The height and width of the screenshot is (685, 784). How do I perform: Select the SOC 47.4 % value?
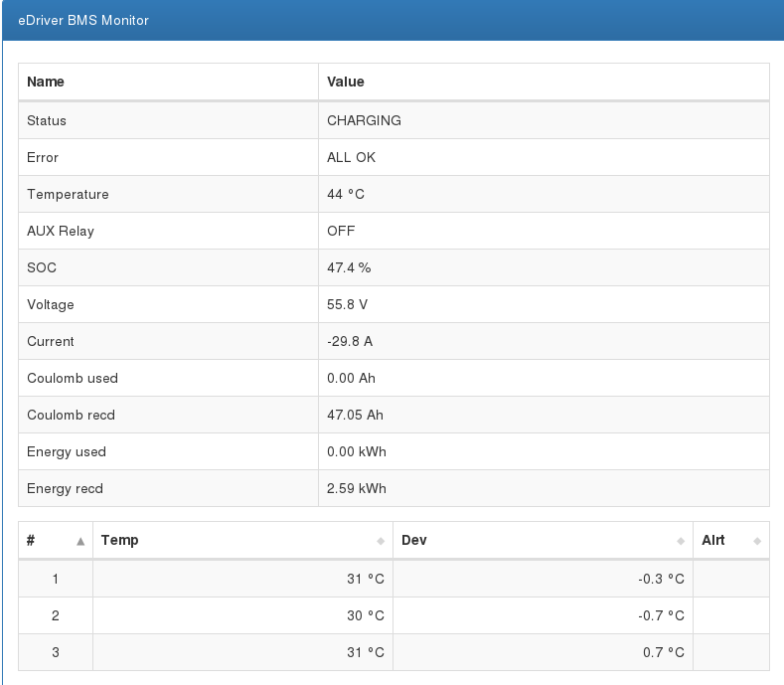[349, 267]
